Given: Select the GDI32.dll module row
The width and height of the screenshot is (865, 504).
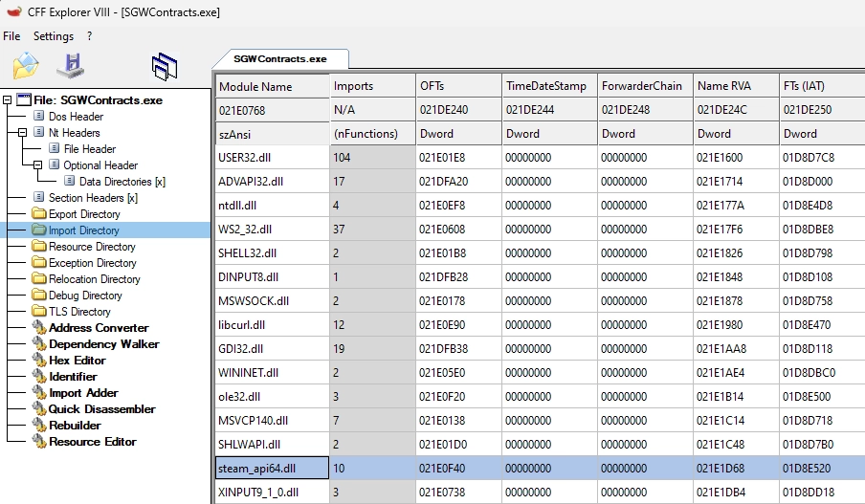Looking at the screenshot, I should tap(540, 348).
